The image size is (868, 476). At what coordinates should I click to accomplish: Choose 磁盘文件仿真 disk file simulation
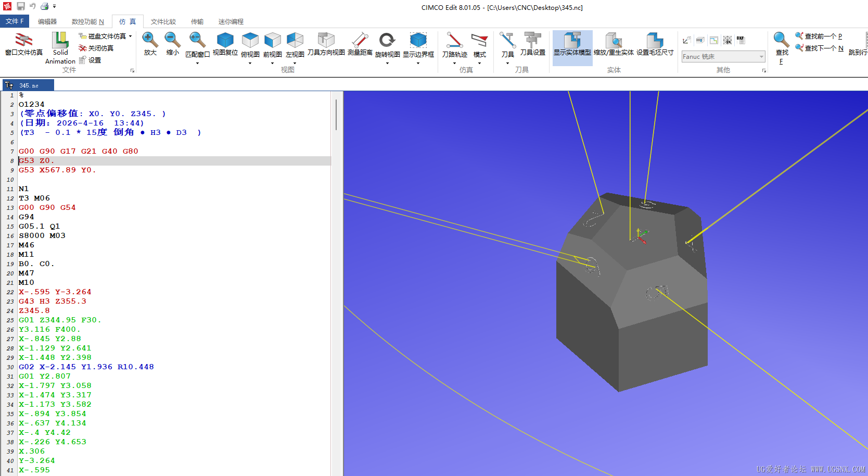click(x=103, y=36)
